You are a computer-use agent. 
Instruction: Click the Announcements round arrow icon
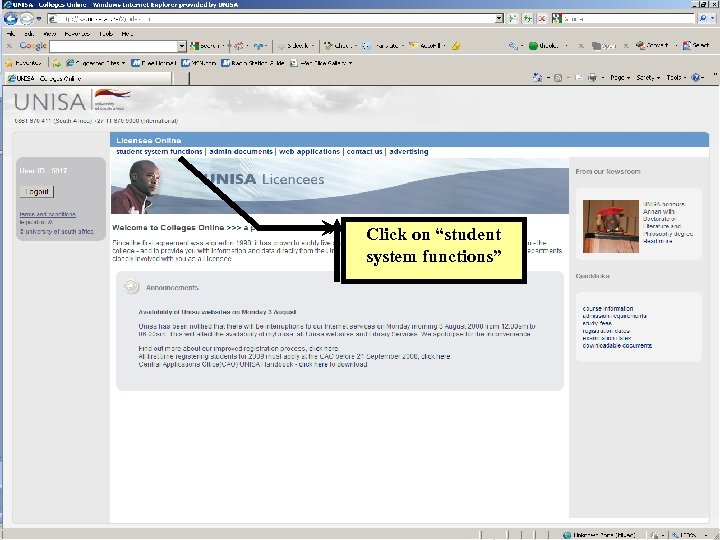[x=131, y=287]
